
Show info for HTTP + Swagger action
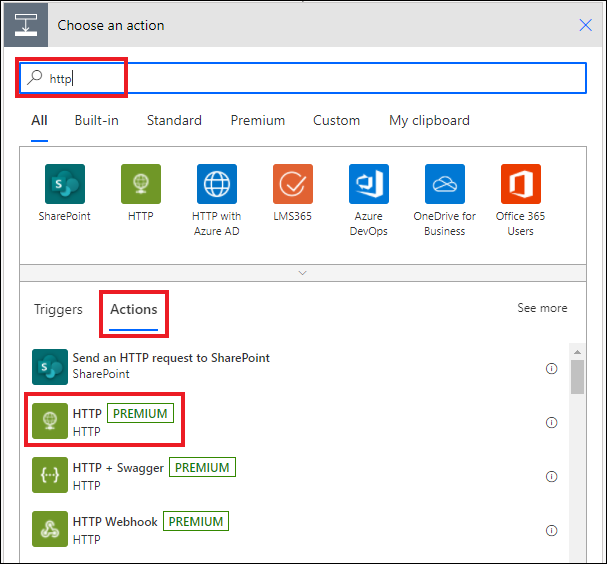551,477
